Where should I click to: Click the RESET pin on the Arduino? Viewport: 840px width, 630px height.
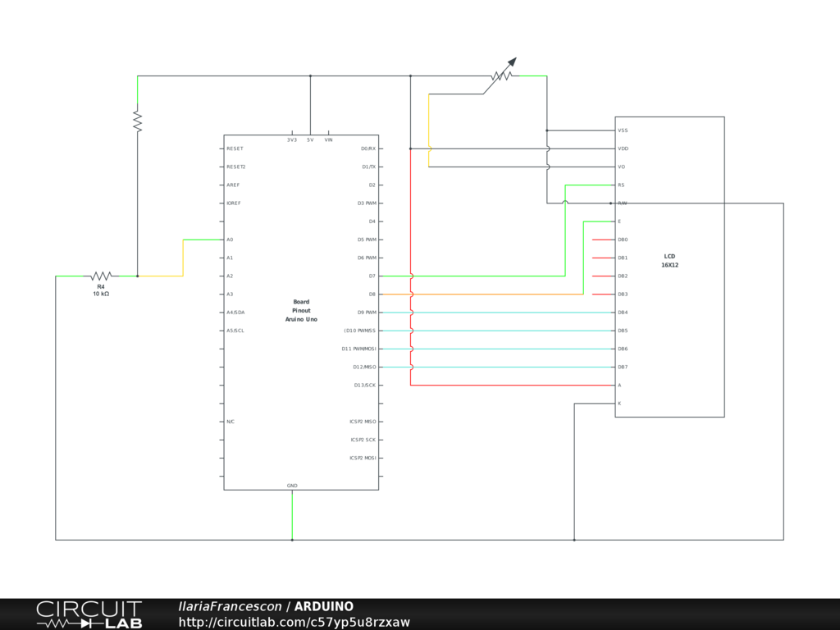point(235,148)
